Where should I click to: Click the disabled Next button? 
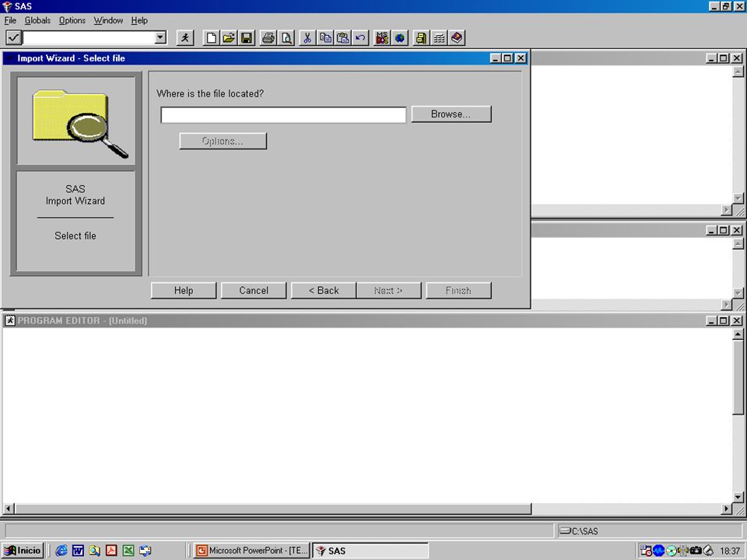tap(388, 290)
